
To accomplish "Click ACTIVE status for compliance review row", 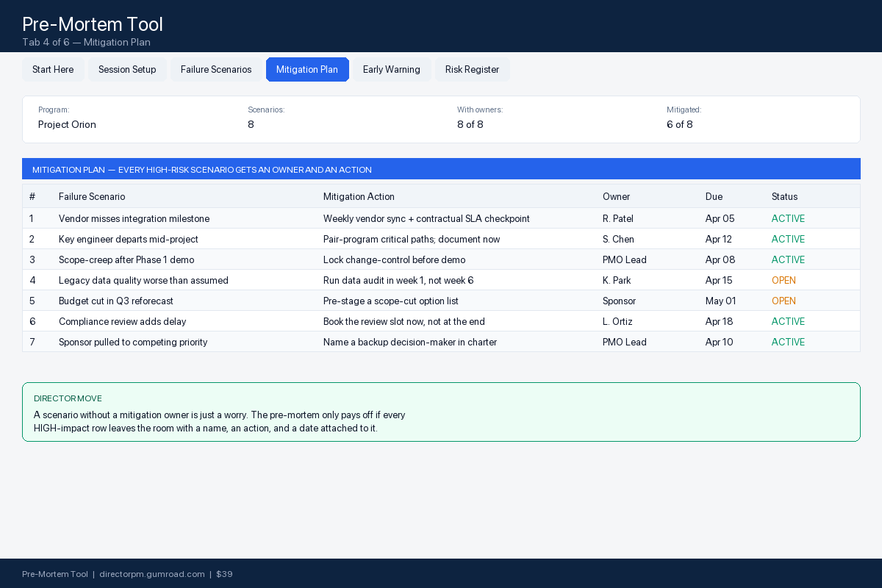I will (788, 322).
